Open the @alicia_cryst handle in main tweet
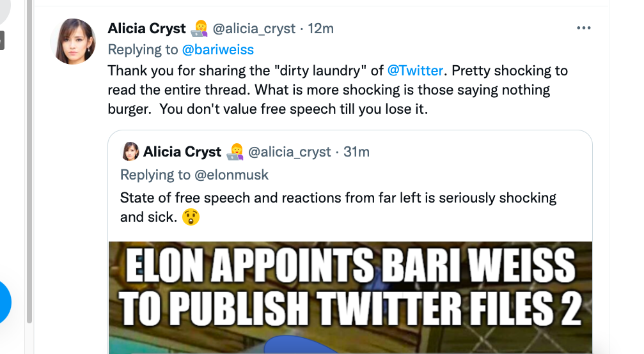The height and width of the screenshot is (354, 644). tap(254, 29)
